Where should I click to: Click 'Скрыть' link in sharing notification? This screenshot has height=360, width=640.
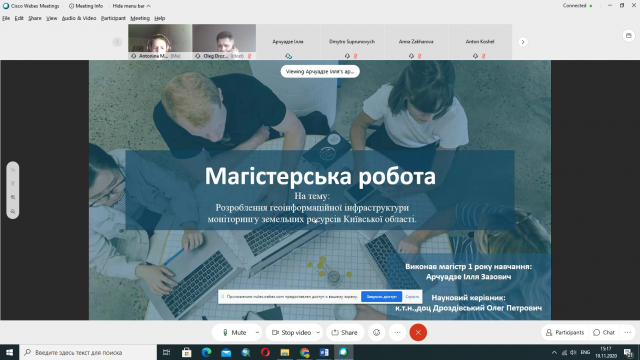click(412, 297)
